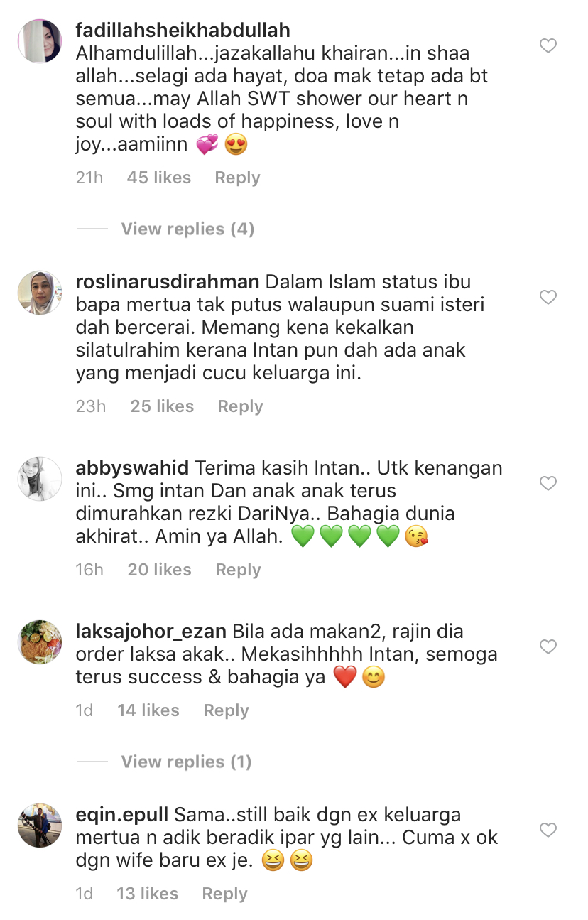Open laksajohor_ezan username link
The image size is (588, 920).
[x=151, y=632]
